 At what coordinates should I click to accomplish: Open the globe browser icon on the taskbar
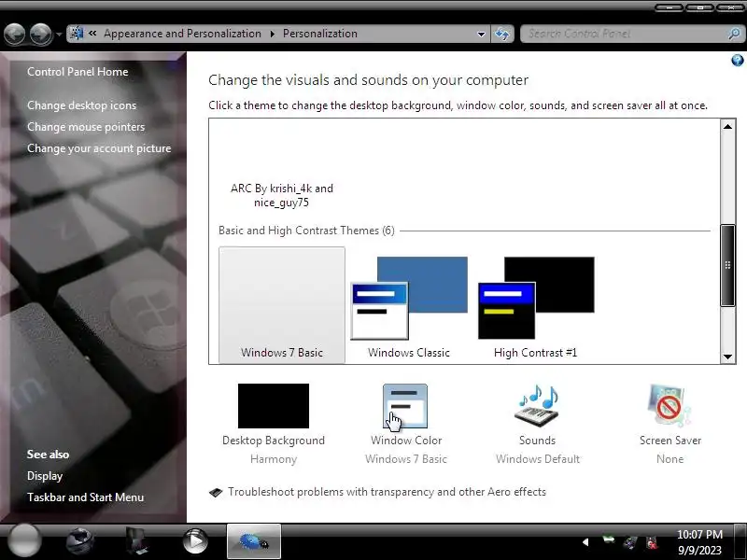click(x=80, y=541)
